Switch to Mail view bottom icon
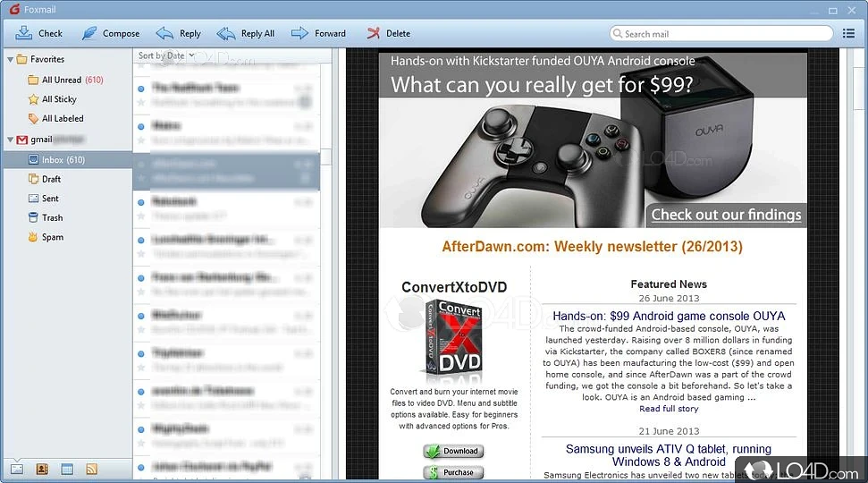Screen dimensions: 868x483 [x=17, y=470]
